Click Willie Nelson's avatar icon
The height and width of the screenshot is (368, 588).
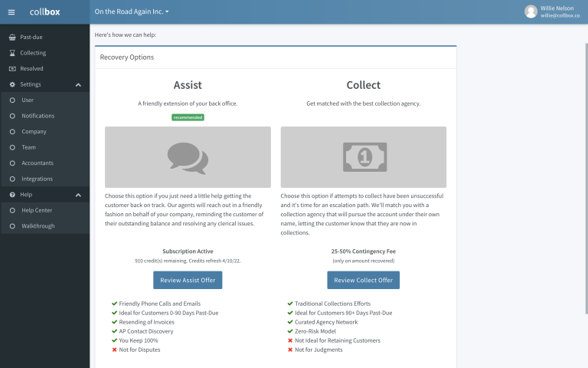(x=531, y=11)
